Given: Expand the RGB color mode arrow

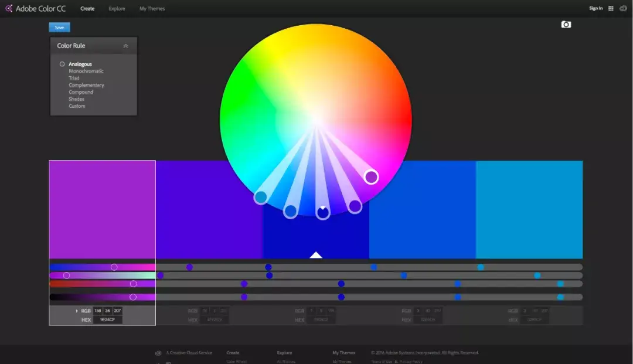Looking at the screenshot, I should tap(77, 311).
